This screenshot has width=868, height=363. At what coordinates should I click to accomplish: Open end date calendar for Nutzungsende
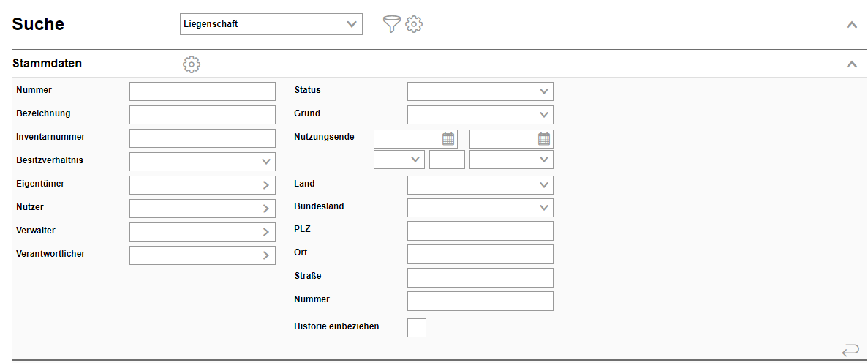[x=544, y=139]
